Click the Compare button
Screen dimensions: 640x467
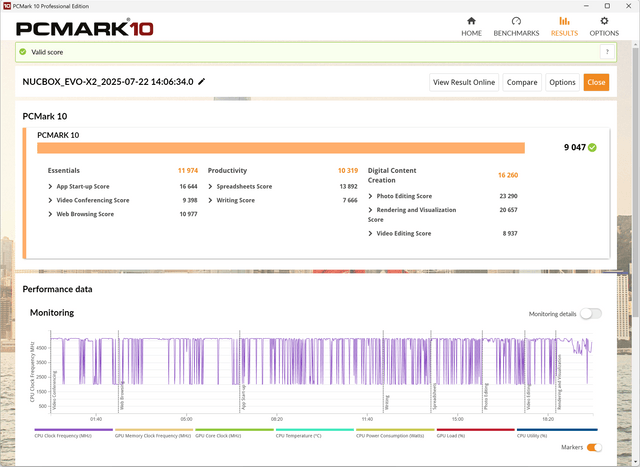click(x=522, y=82)
